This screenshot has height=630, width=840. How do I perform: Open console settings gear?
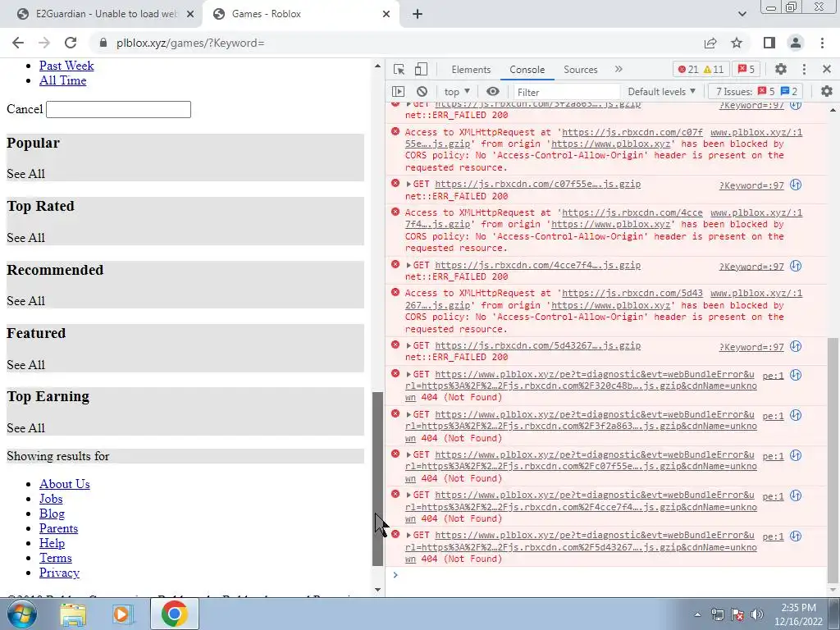tap(827, 92)
